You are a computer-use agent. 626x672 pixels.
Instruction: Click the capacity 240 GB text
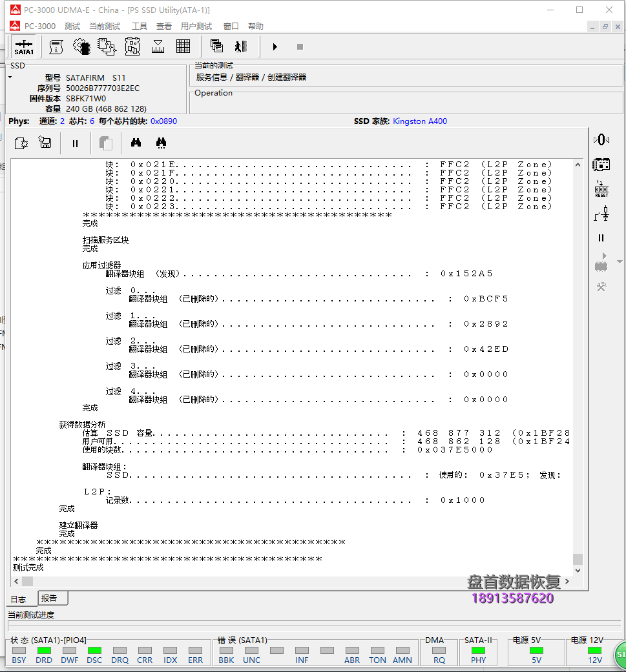107,109
